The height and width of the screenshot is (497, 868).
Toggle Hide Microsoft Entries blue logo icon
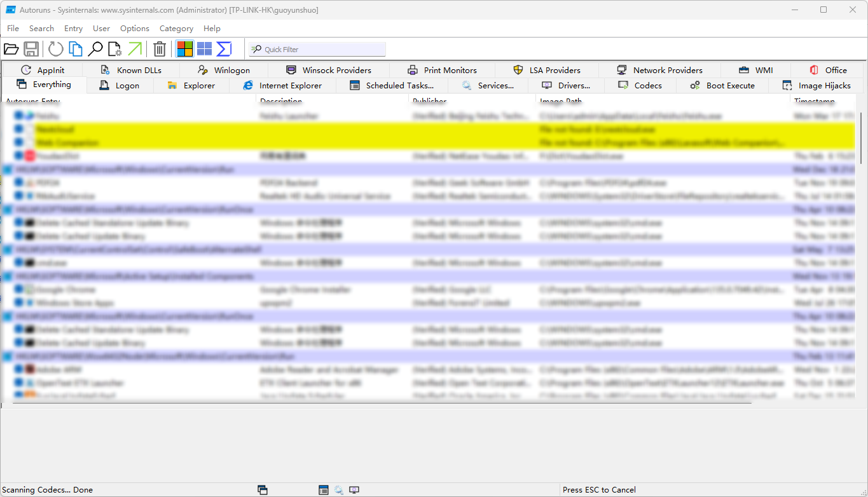point(204,49)
